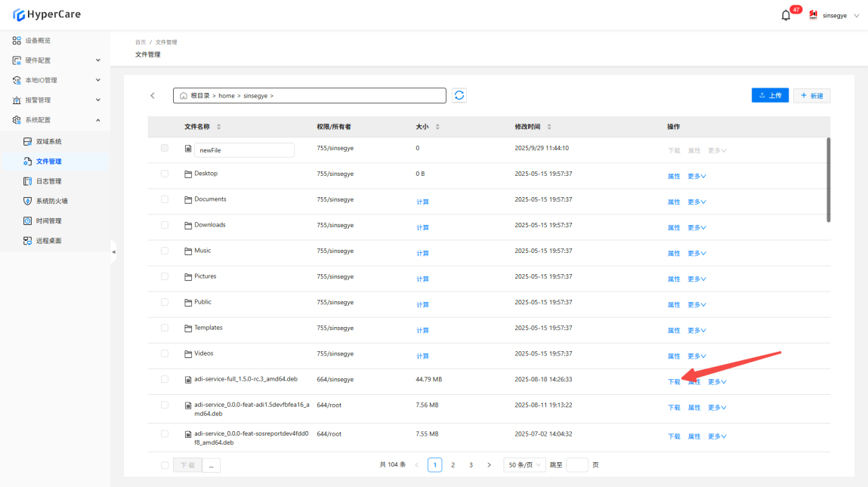Image resolution: width=868 pixels, height=487 pixels.
Task: Go to 系统防火墙 menu item
Action: coord(51,201)
